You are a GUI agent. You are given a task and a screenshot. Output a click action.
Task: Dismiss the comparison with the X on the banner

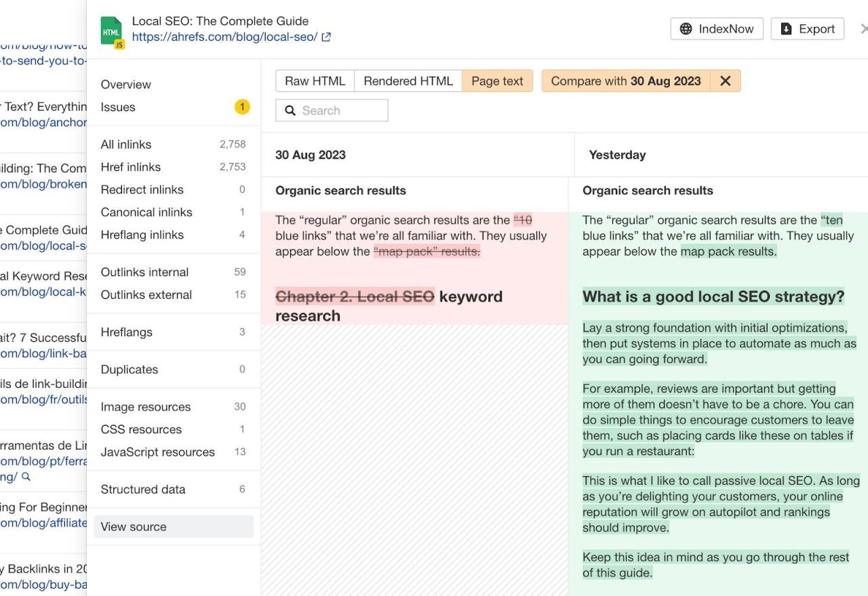coord(725,81)
